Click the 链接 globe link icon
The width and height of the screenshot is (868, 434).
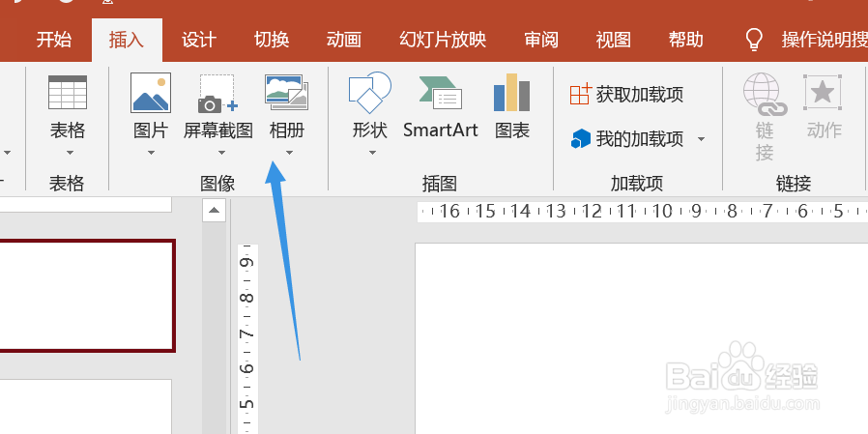tap(765, 95)
